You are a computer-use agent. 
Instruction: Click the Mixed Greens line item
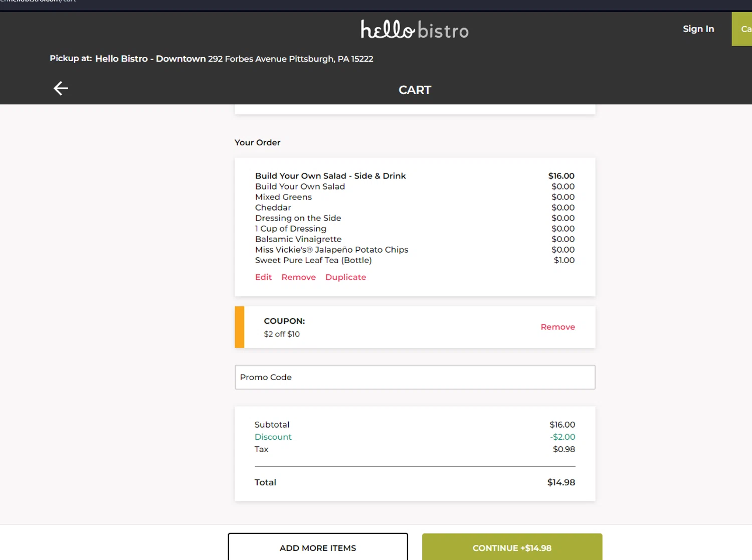pos(283,197)
